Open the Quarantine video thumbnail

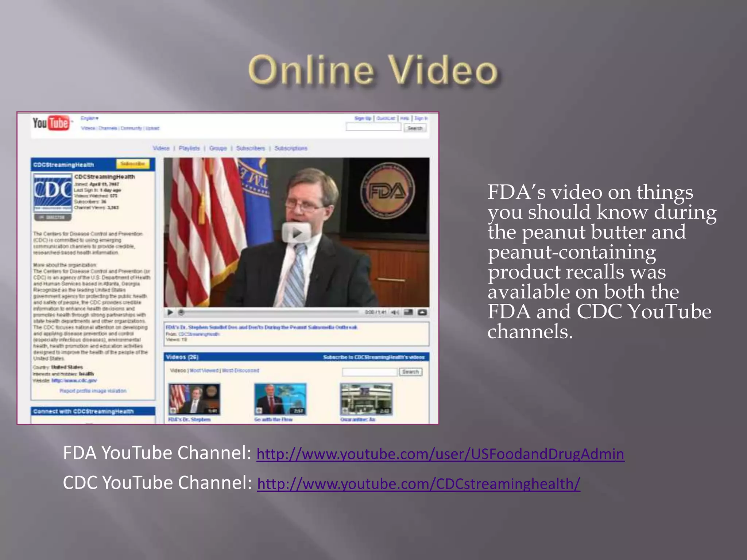click(x=366, y=399)
